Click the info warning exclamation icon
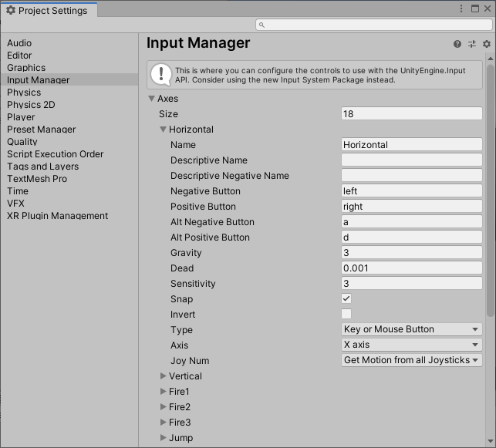 161,75
